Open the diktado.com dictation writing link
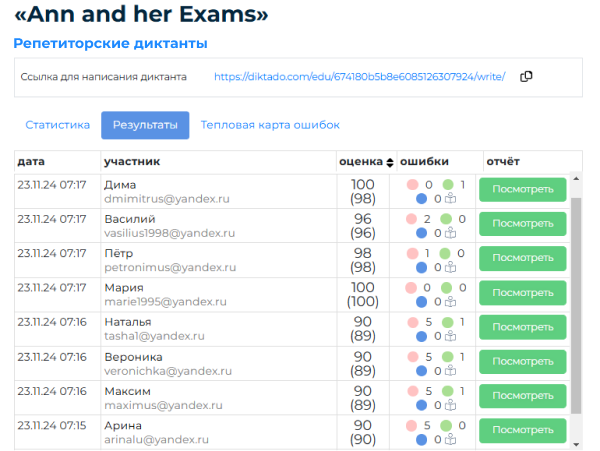This screenshot has width=600, height=451. [359, 77]
